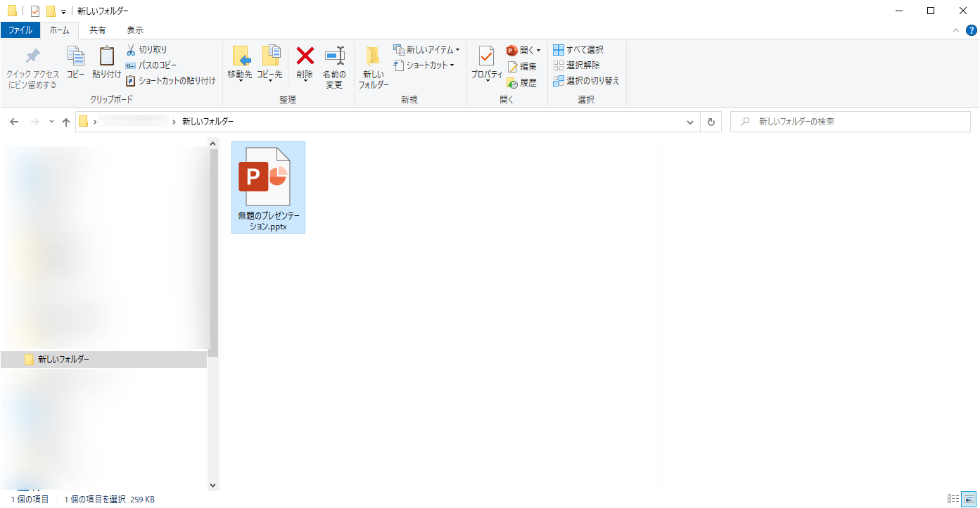Click Properties icon in Quick Access Toolbar

[35, 11]
